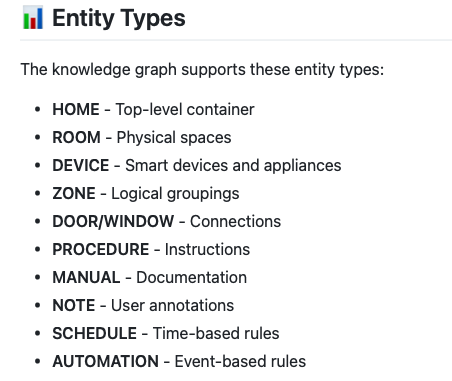
Task: Click 'Smart devices and appliances' text
Action: click(x=233, y=166)
